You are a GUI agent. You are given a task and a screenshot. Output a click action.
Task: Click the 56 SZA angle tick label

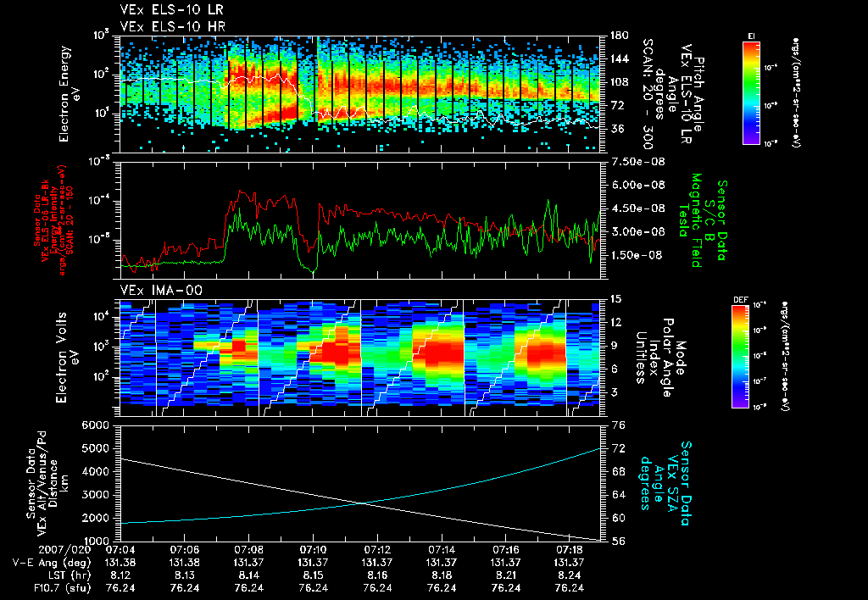point(619,542)
